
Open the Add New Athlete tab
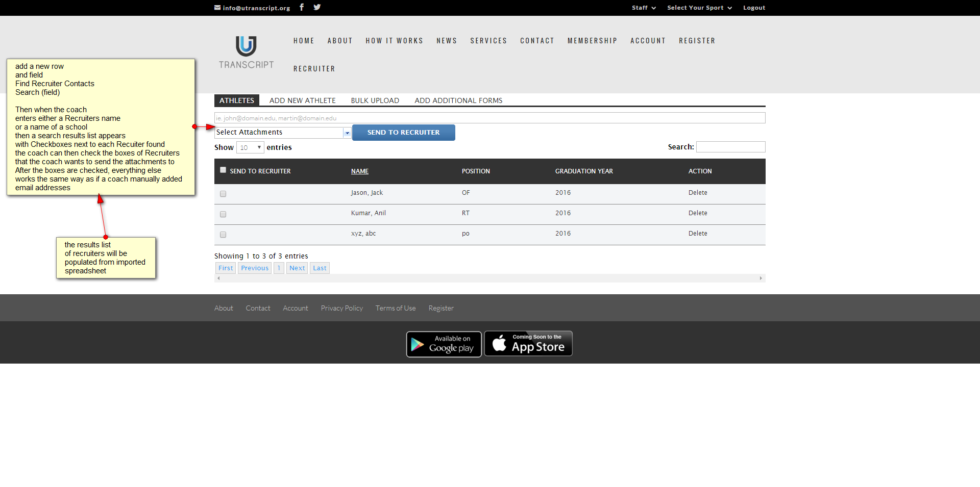coord(303,100)
